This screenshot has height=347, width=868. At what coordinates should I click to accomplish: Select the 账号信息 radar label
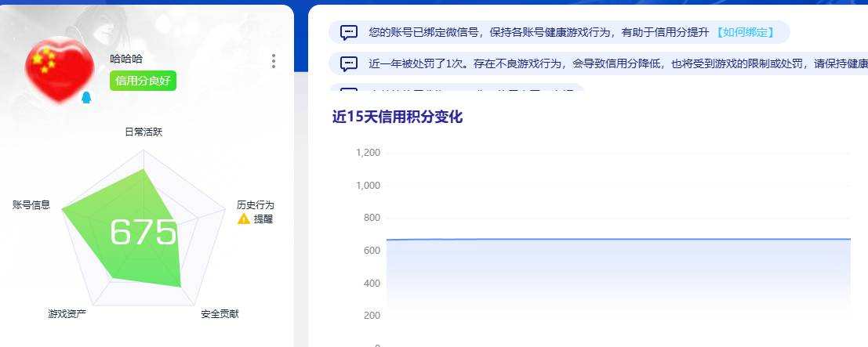coord(31,204)
